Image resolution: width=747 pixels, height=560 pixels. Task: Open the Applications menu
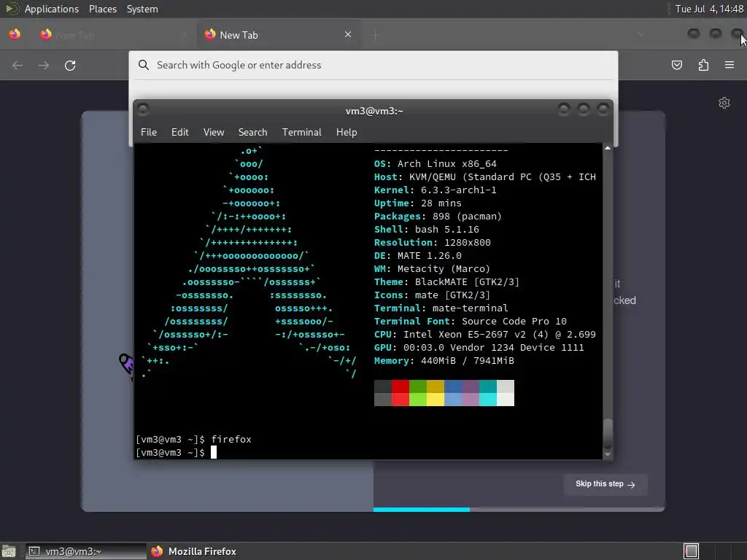52,9
